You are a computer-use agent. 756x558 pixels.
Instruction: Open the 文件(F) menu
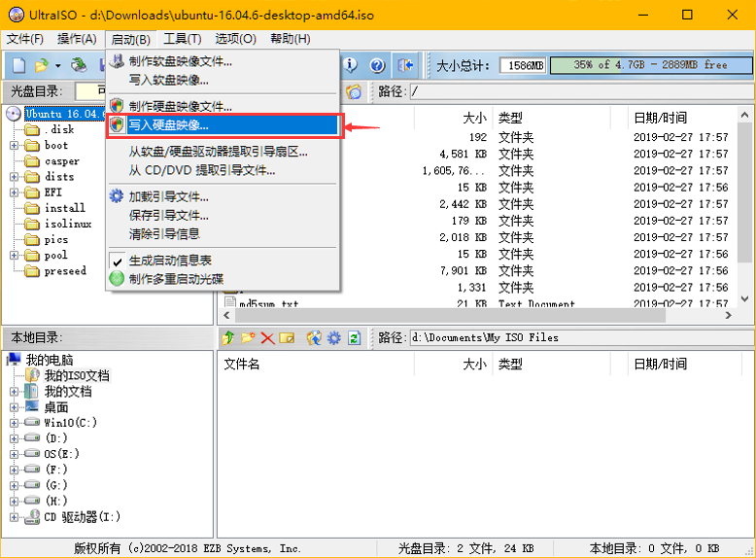point(25,39)
